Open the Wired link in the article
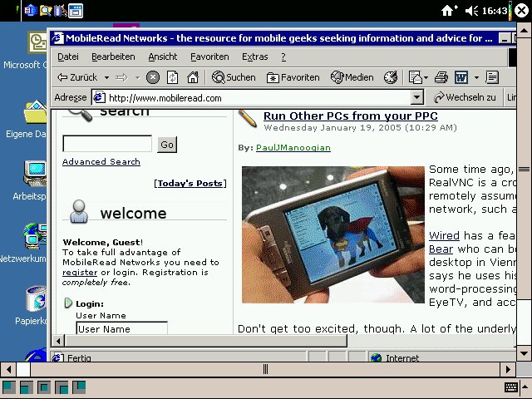This screenshot has width=532, height=399. coord(444,235)
